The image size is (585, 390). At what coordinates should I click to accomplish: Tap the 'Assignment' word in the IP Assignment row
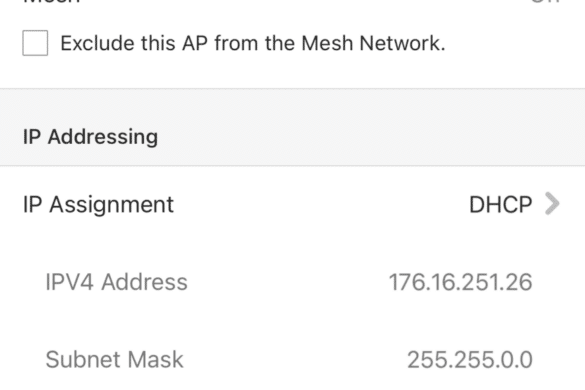pos(112,205)
